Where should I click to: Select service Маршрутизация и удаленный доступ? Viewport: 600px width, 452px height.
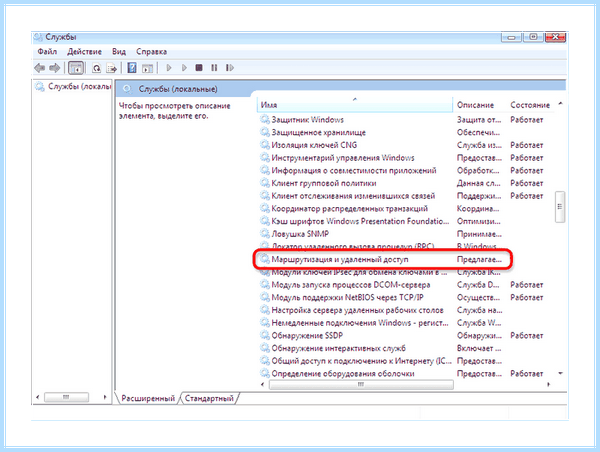(340, 259)
